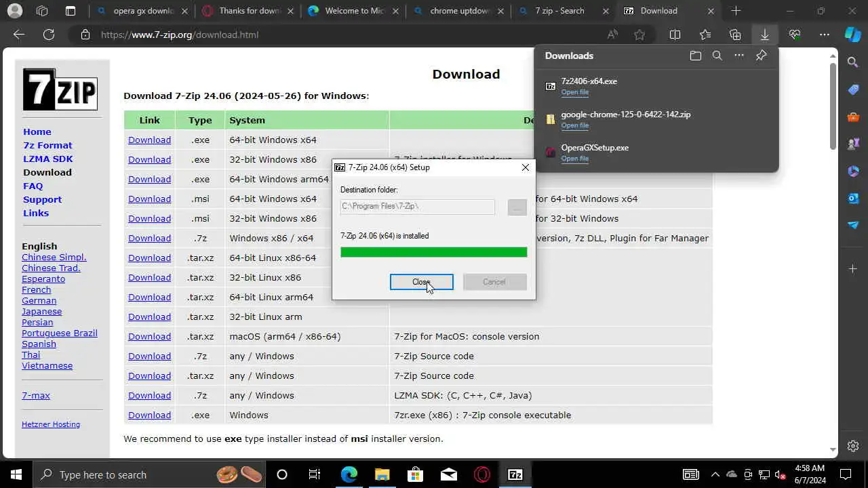Open file for OperaGXSetup.exe download
The height and width of the screenshot is (488, 868).
tap(574, 159)
